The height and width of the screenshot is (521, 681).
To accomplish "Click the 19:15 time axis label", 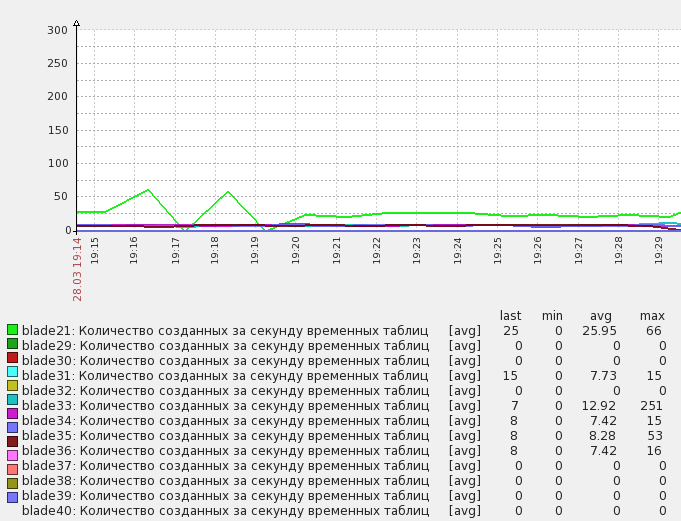I will [x=94, y=251].
